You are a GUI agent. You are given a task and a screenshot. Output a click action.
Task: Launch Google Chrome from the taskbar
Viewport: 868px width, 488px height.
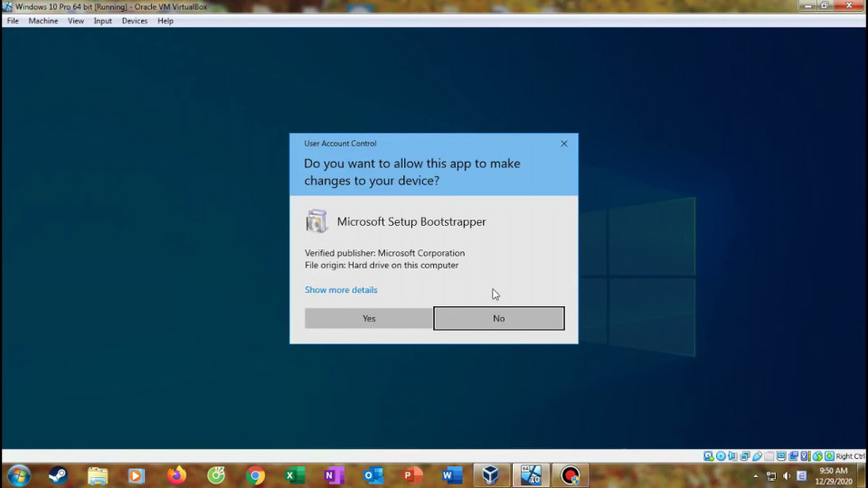click(x=256, y=476)
